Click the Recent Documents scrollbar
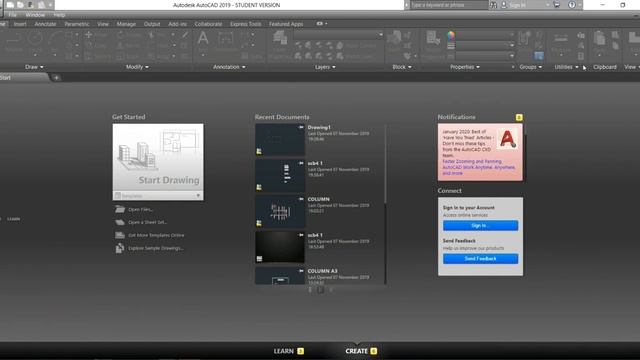The image size is (640, 360). [x=385, y=165]
